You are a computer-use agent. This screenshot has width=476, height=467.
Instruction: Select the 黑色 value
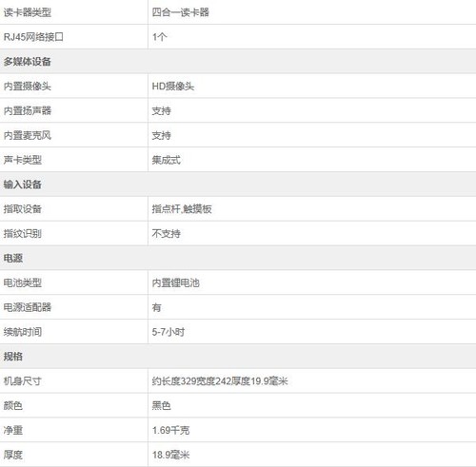coord(161,405)
